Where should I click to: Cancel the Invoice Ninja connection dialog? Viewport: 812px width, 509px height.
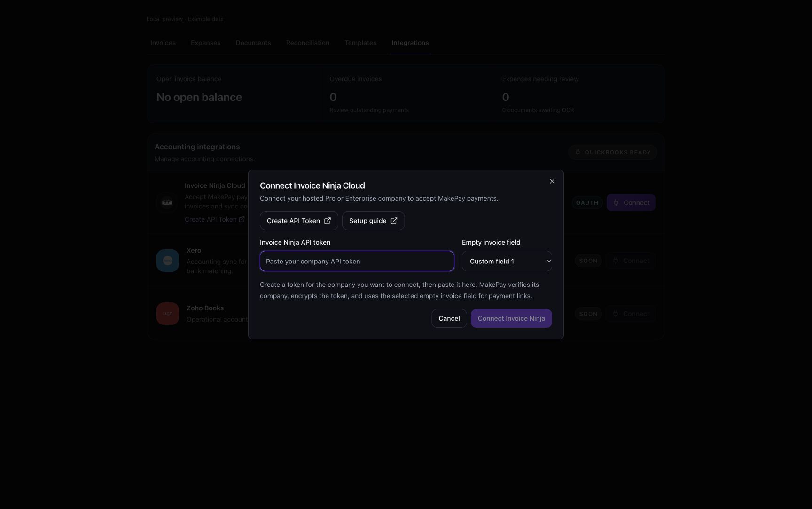pos(449,318)
